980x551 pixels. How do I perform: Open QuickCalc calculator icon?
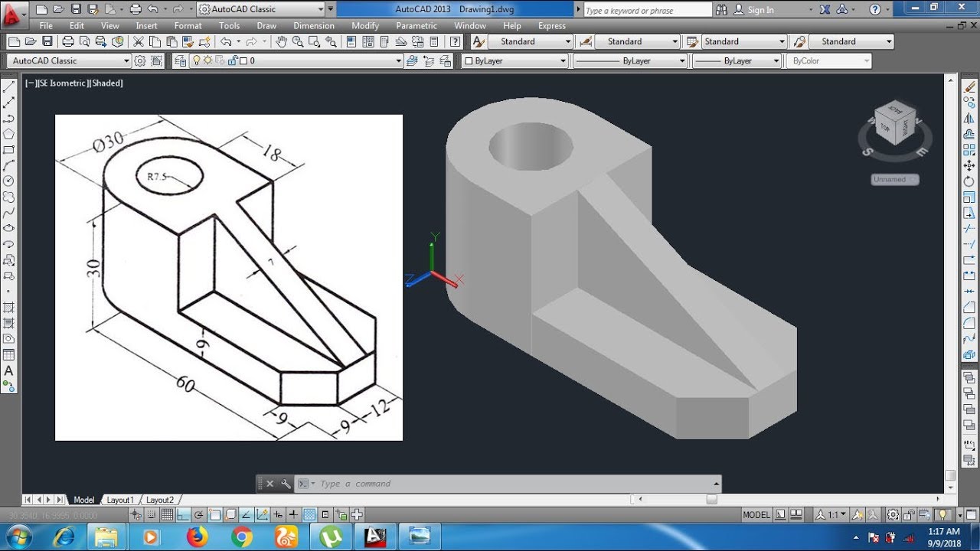click(434, 41)
